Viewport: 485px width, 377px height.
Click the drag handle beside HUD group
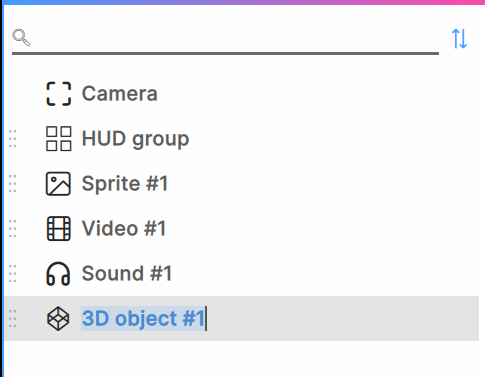point(12,139)
